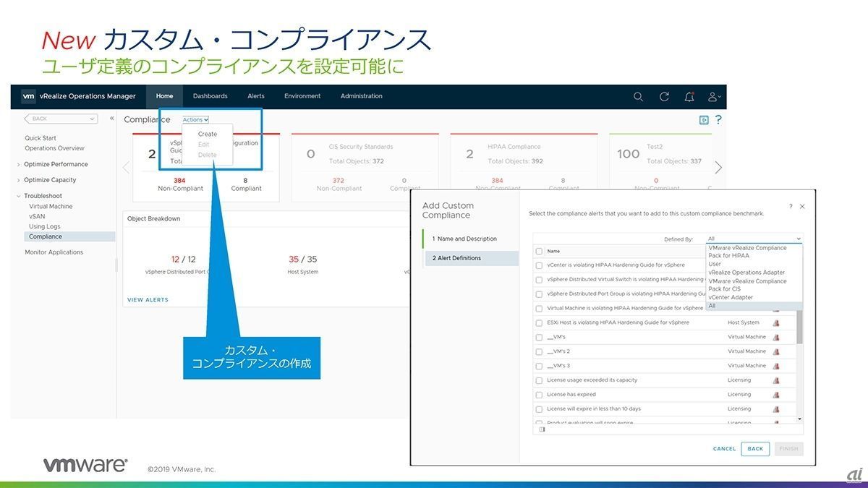Toggle the select-all checkbox beside Name header
The image size is (868, 488).
tap(539, 252)
